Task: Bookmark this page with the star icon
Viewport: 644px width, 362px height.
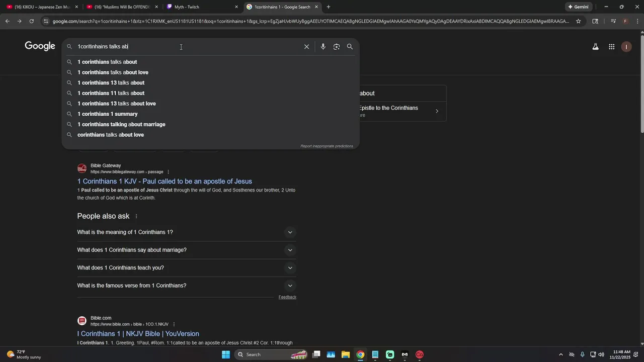Action: [x=579, y=21]
